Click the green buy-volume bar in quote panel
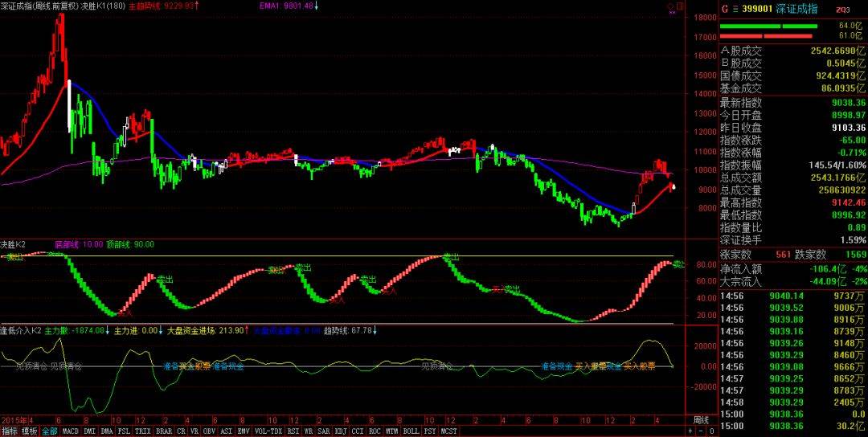The image size is (868, 437). (x=768, y=26)
